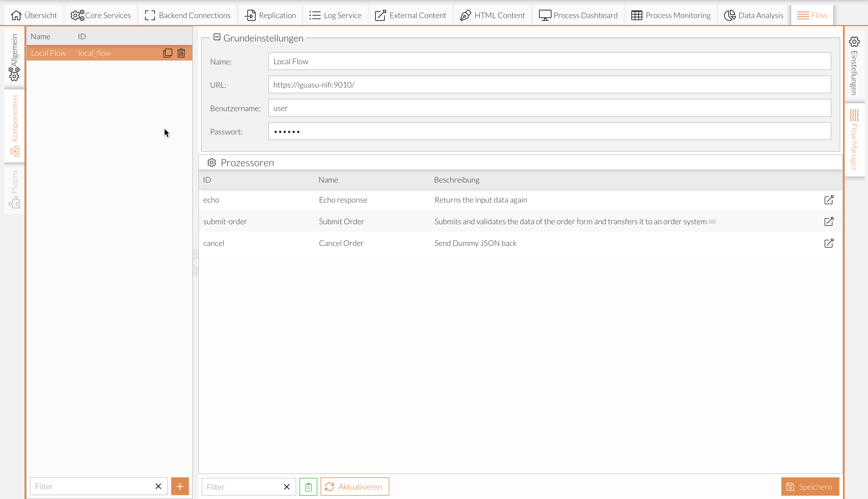The width and height of the screenshot is (868, 499).
Task: Clear the left list filter field
Action: [x=158, y=486]
